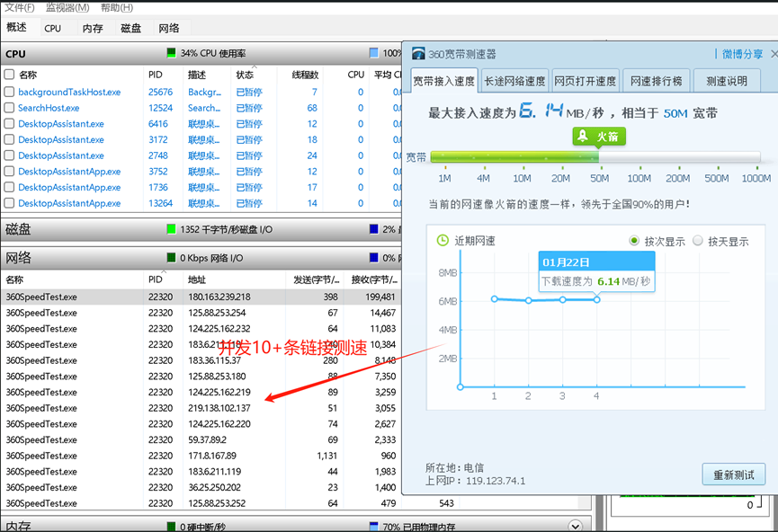Open the 网页打开速度 tab
This screenshot has height=532, width=778.
tap(586, 81)
